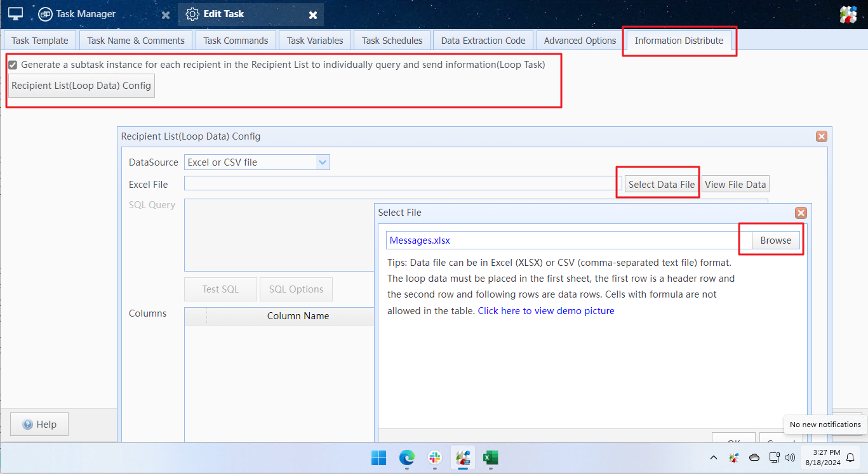Click the Test SQL button
This screenshot has height=474, width=868.
tap(220, 289)
